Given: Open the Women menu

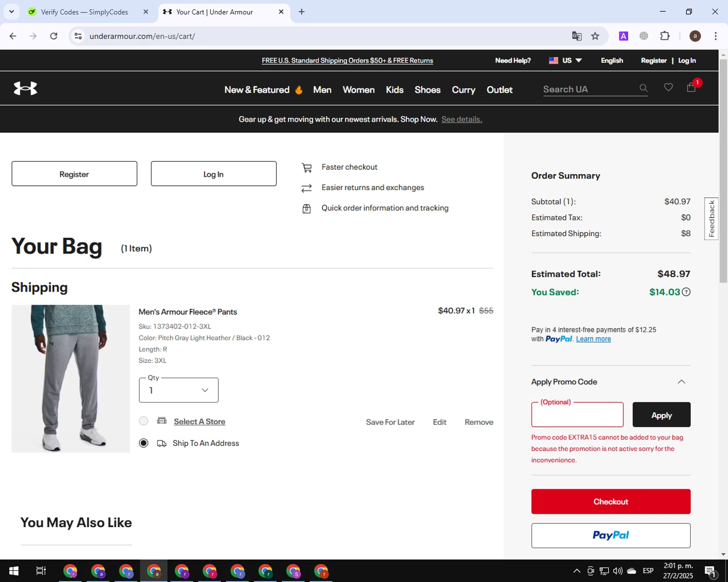Looking at the screenshot, I should [359, 90].
